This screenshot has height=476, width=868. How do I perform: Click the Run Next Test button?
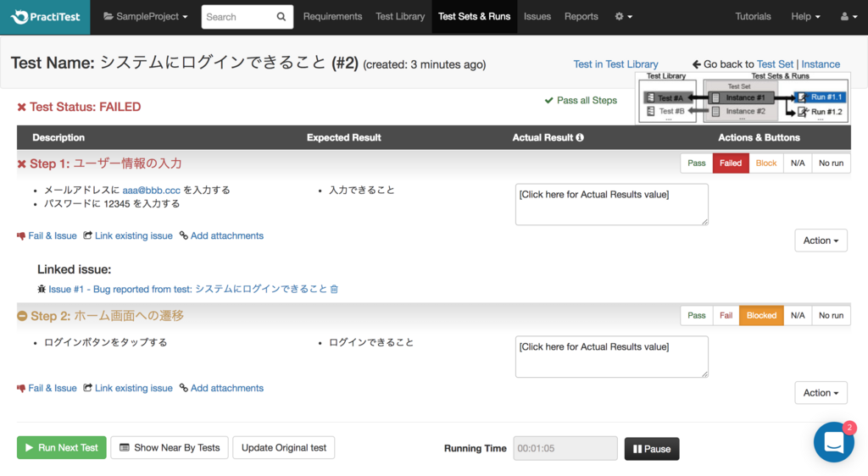(61, 448)
